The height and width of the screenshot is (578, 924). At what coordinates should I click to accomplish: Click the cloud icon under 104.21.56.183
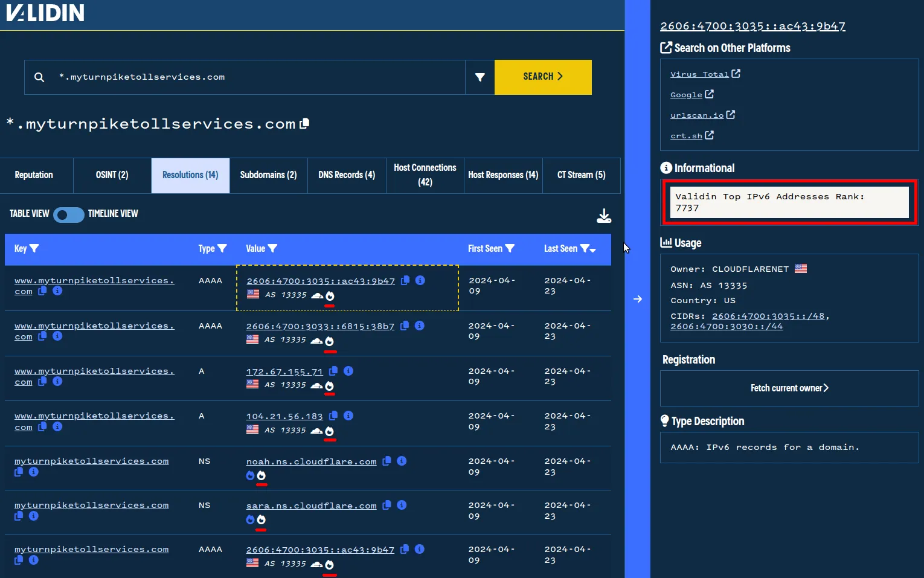tap(316, 431)
